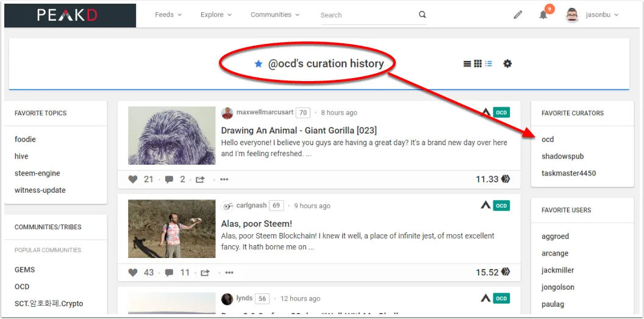The width and height of the screenshot is (644, 319).
Task: Open favorite user jackmiller
Action: (558, 270)
